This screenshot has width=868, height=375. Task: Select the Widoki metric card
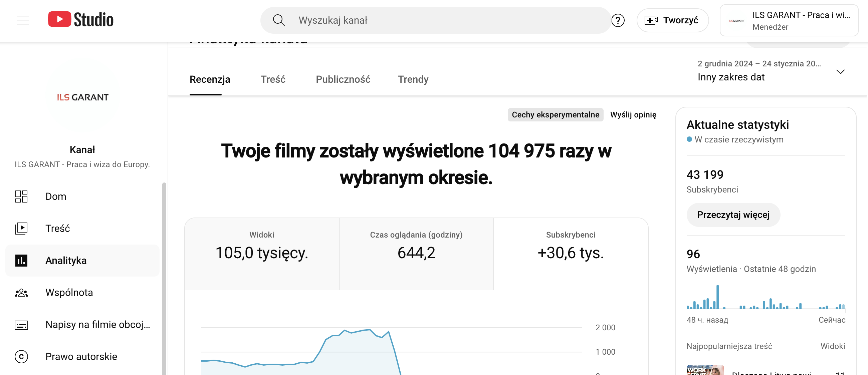click(262, 254)
